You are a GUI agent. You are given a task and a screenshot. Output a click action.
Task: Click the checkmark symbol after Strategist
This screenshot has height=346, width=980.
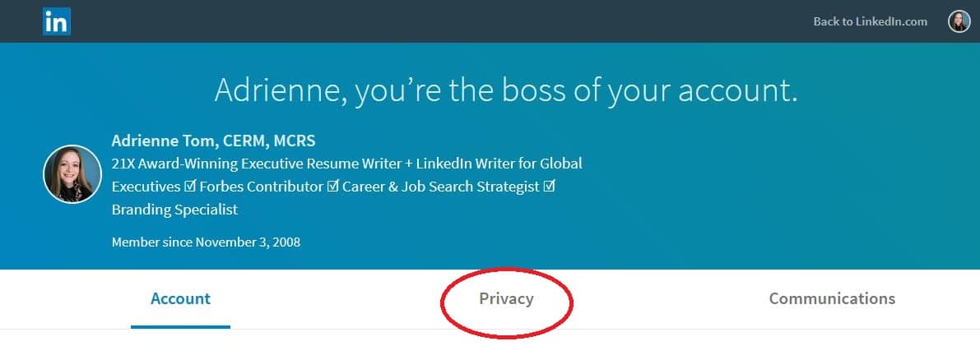point(550,187)
